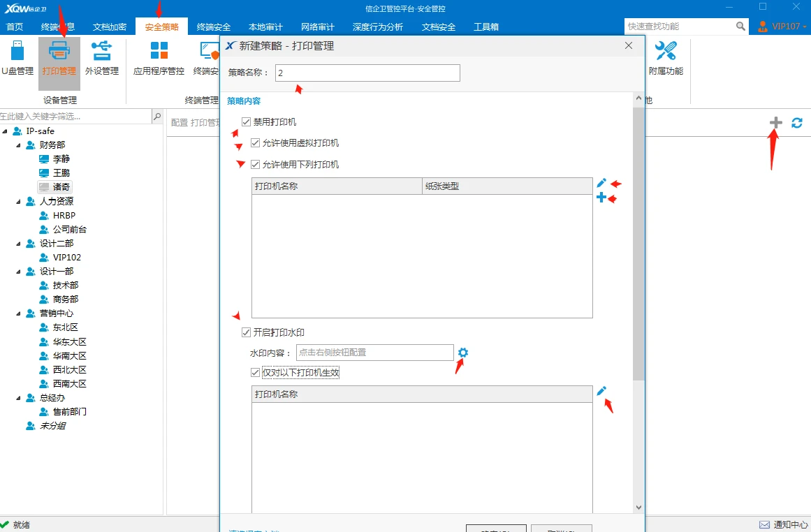Focus 快速查找功能 search box

click(x=679, y=27)
